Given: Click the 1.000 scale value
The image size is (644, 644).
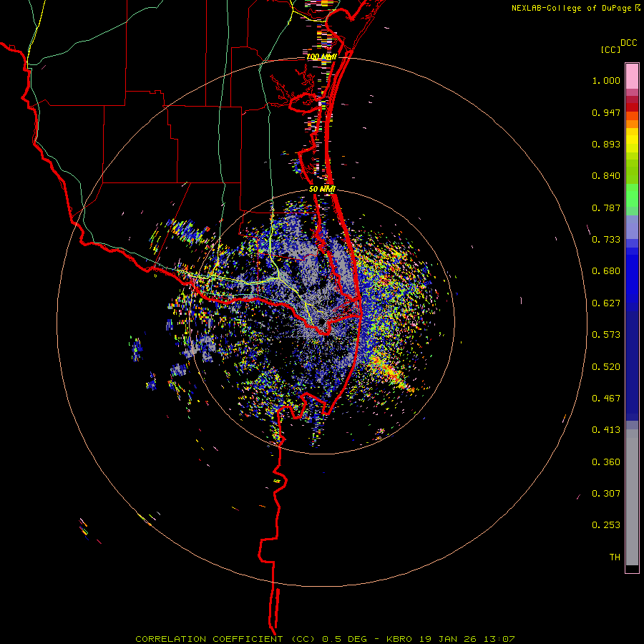Looking at the screenshot, I should (606, 80).
